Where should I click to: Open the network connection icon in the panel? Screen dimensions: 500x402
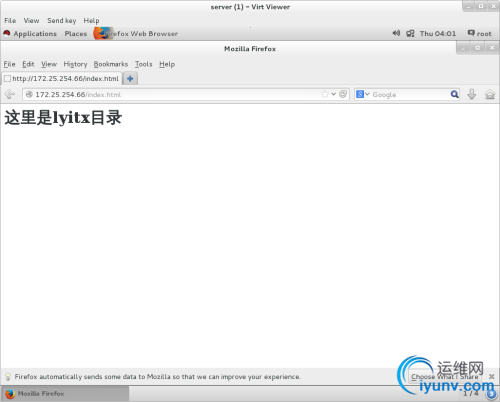(x=410, y=33)
